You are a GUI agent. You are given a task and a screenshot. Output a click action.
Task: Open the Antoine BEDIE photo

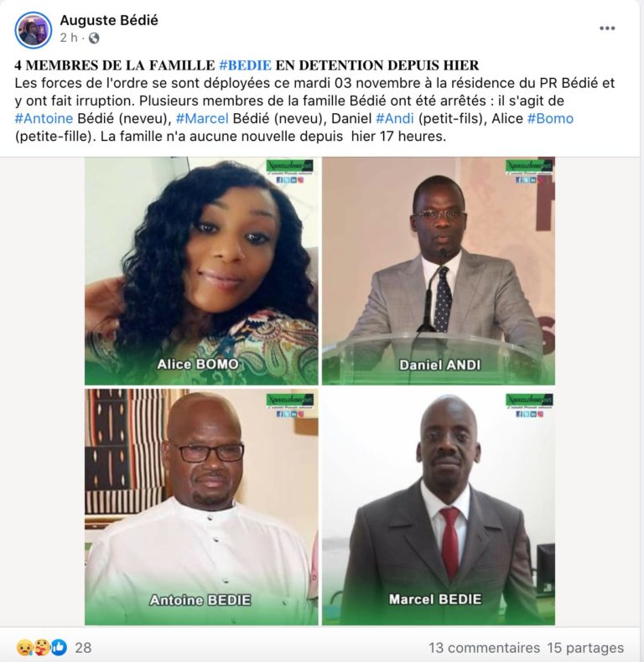[201, 507]
